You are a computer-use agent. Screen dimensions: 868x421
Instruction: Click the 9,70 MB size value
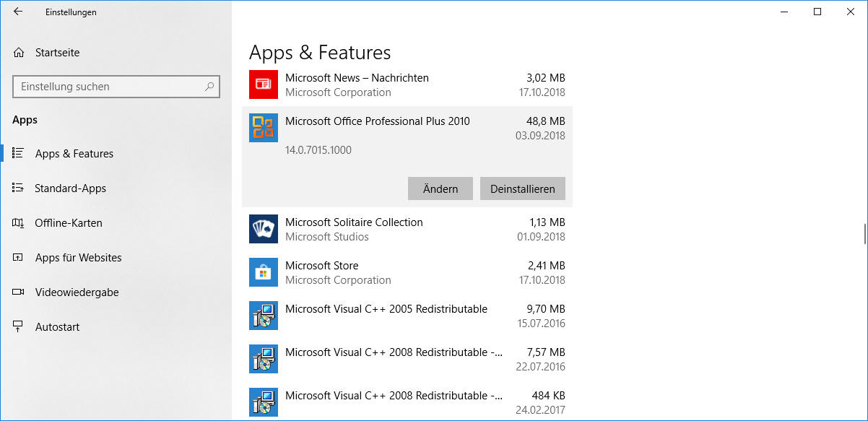[x=546, y=309]
